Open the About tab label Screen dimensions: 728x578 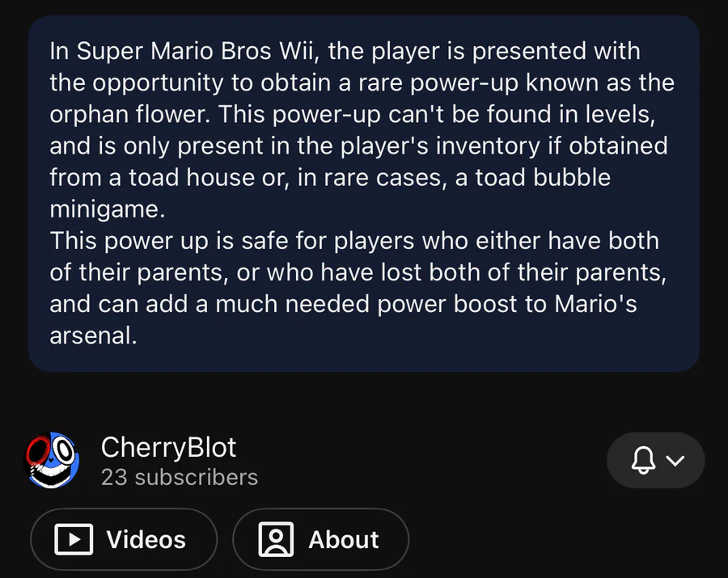pos(344,539)
